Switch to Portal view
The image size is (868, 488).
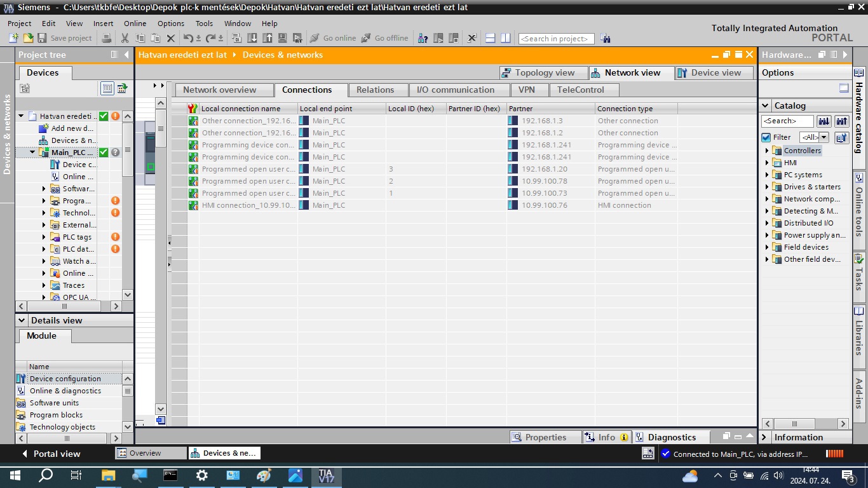tap(51, 454)
